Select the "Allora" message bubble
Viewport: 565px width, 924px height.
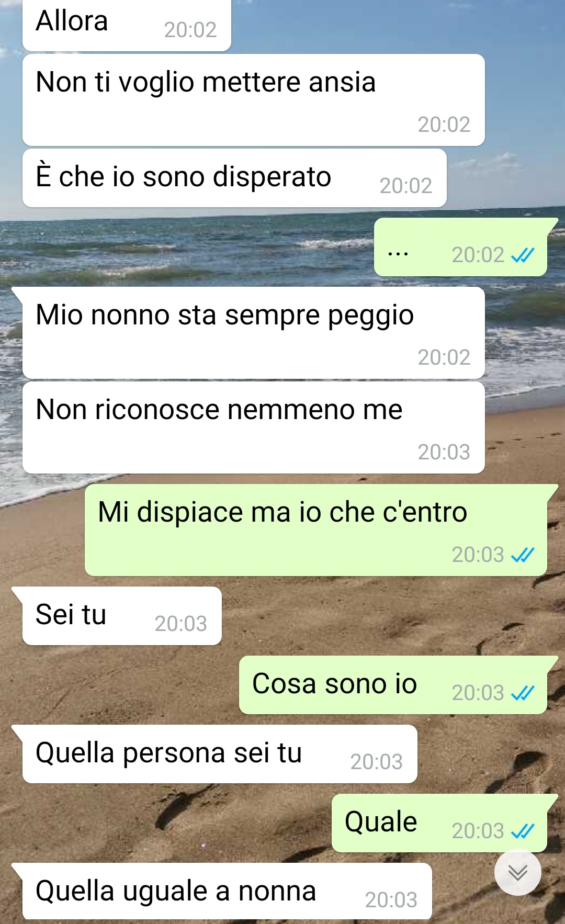tap(127, 25)
